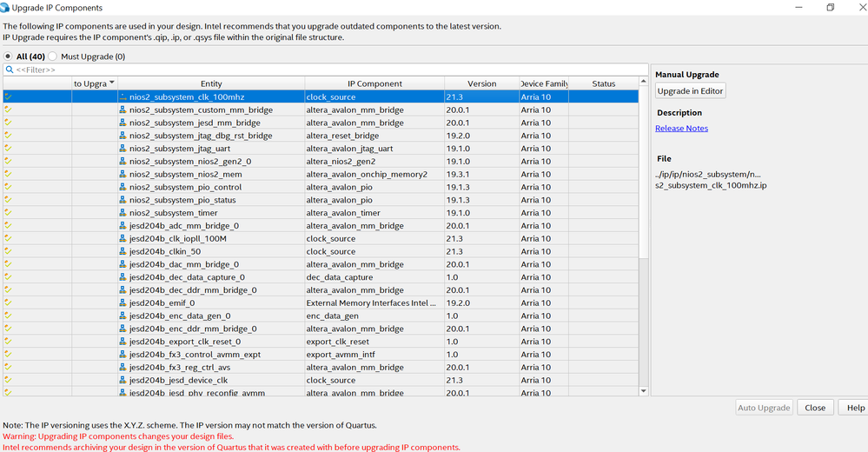Sort by the Entity column header
Screen dimensions: 868x452
[211, 83]
